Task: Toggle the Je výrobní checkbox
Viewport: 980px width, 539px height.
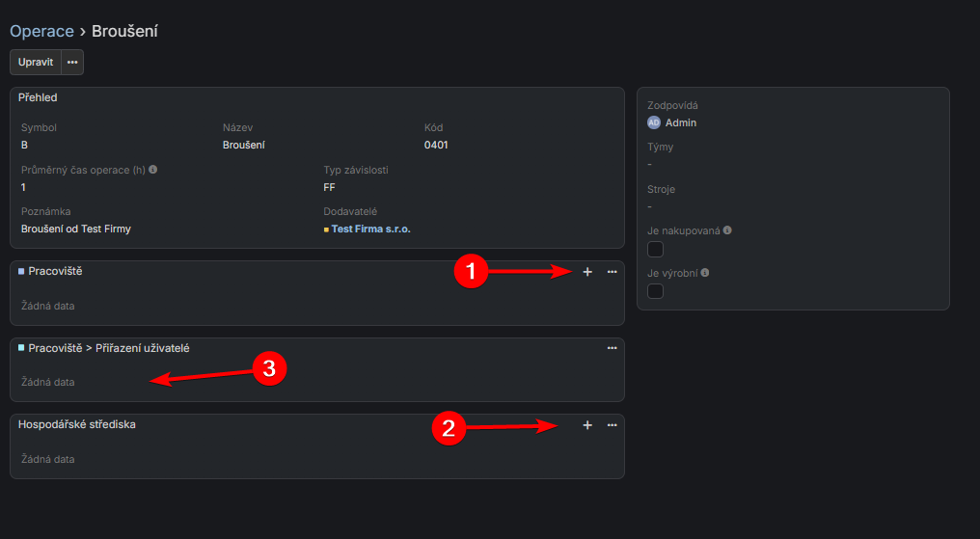Action: pyautogui.click(x=655, y=291)
